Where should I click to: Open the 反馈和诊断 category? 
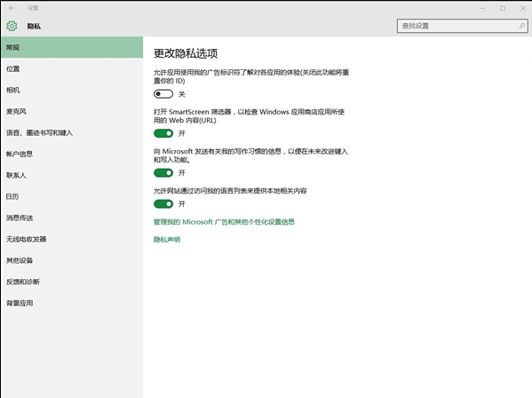pos(72,282)
